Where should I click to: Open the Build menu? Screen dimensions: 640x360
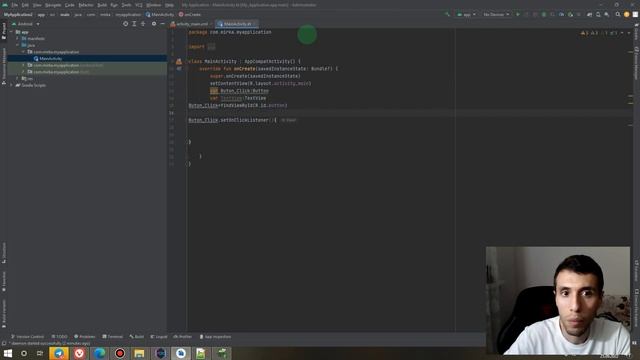coord(102,5)
